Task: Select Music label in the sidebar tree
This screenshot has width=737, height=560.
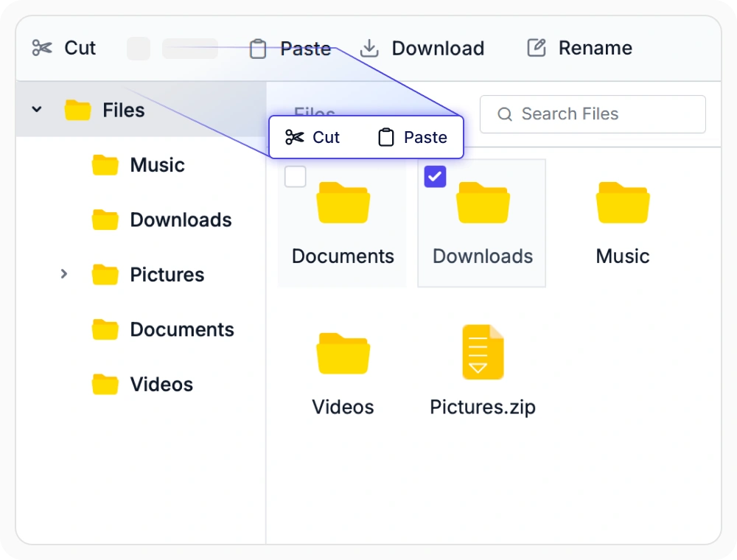Action: 158,165
